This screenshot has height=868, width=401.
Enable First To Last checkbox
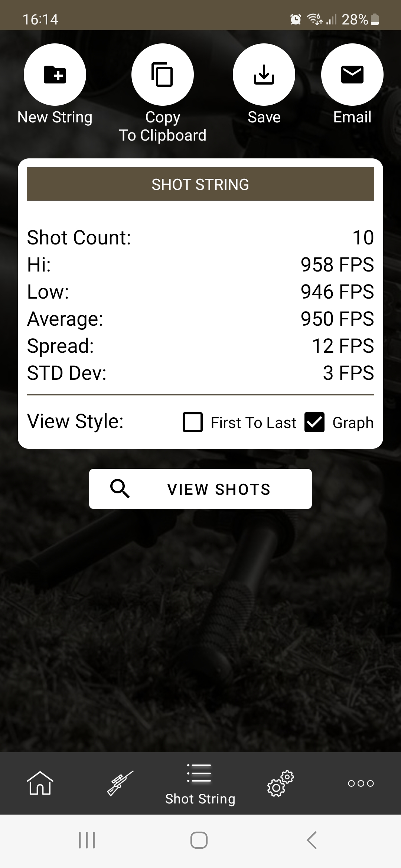click(x=193, y=422)
